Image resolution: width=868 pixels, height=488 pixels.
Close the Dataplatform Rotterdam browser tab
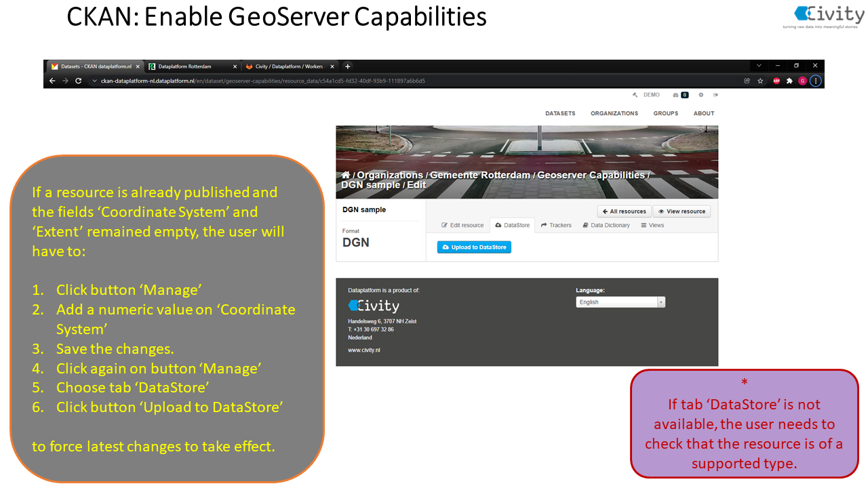[x=235, y=66]
